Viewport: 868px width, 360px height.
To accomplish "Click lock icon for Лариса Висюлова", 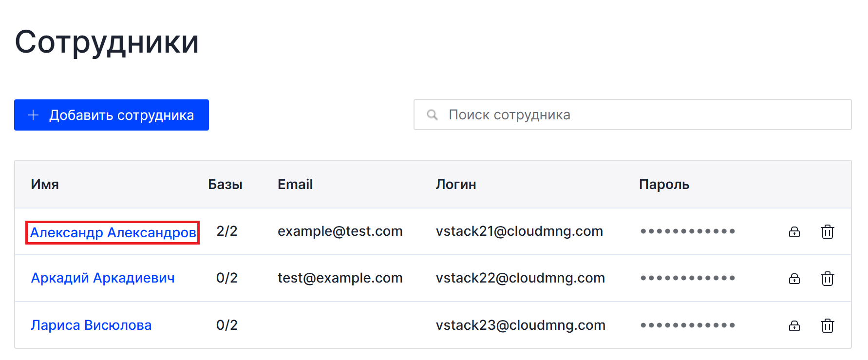I will point(794,325).
